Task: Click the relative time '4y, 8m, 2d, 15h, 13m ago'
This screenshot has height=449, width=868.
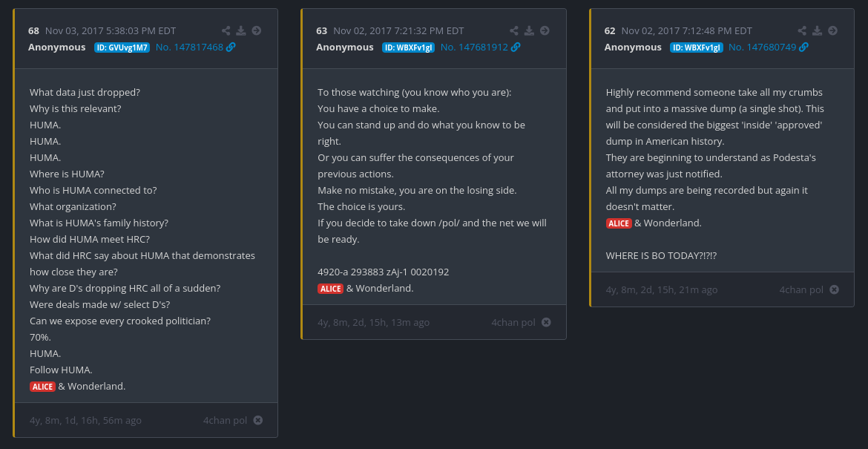Action: coord(374,322)
